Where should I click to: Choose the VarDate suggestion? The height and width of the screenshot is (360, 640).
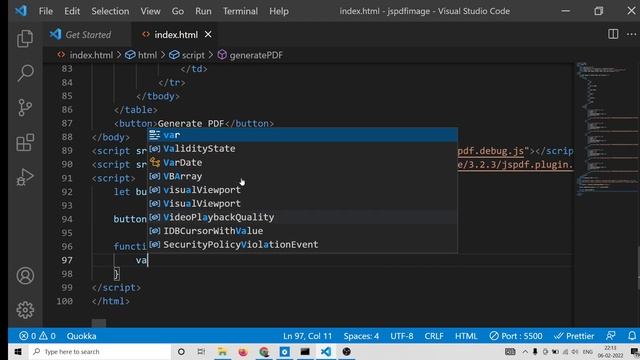point(302,162)
